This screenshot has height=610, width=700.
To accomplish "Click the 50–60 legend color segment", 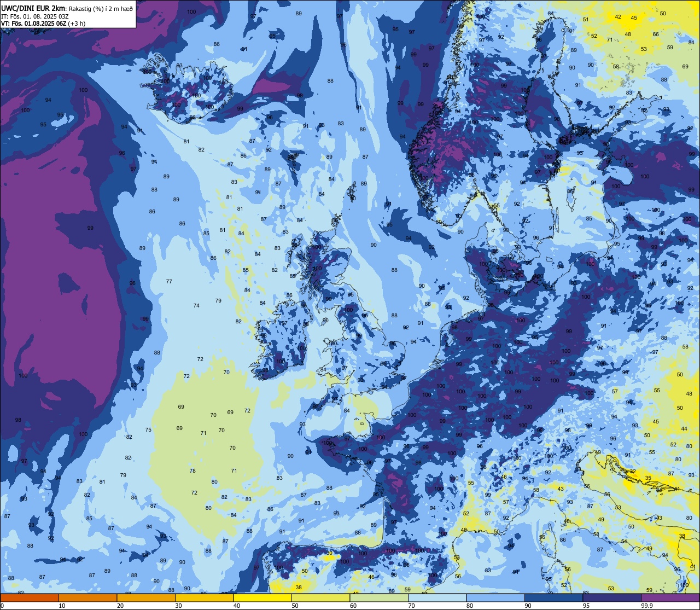I will pyautogui.click(x=320, y=597).
